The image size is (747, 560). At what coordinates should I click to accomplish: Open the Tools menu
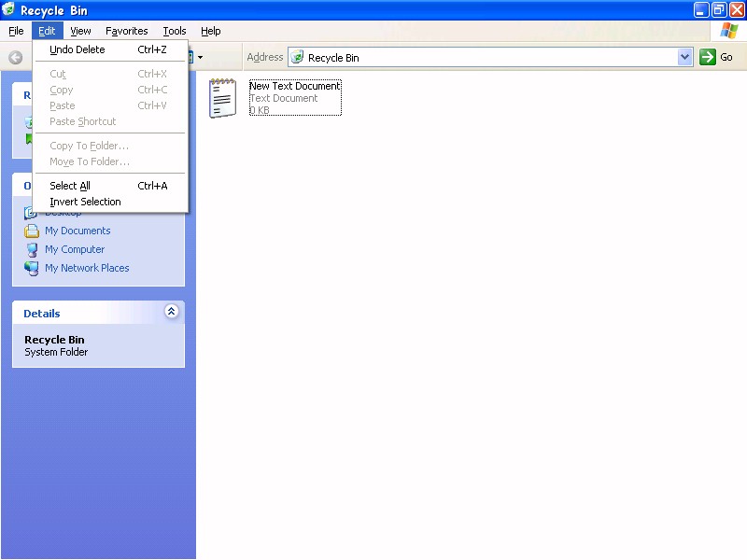pyautogui.click(x=175, y=31)
